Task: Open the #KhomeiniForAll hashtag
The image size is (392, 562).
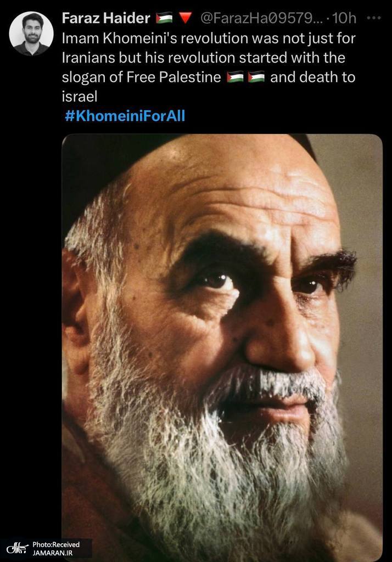Action: (125, 116)
